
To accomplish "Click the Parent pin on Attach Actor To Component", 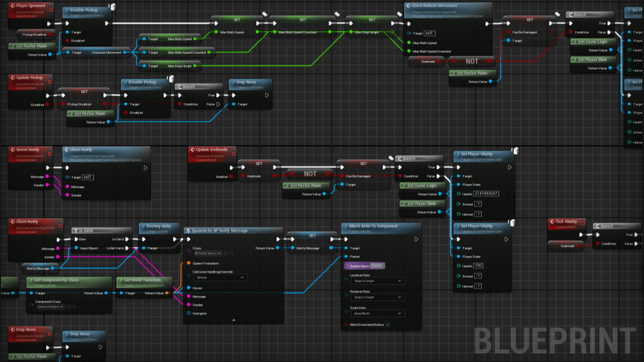I will (346, 256).
